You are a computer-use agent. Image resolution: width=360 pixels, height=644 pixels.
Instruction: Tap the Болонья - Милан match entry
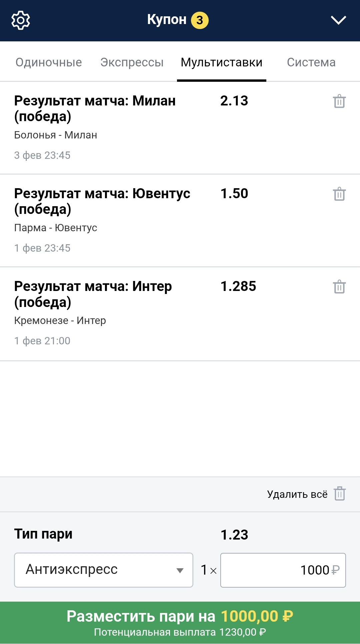[x=56, y=135]
